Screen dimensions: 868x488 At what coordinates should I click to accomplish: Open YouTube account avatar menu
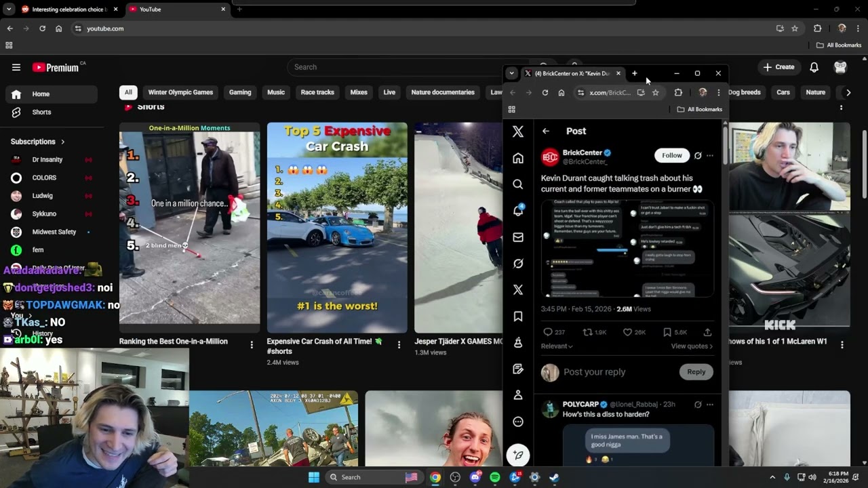(x=841, y=67)
